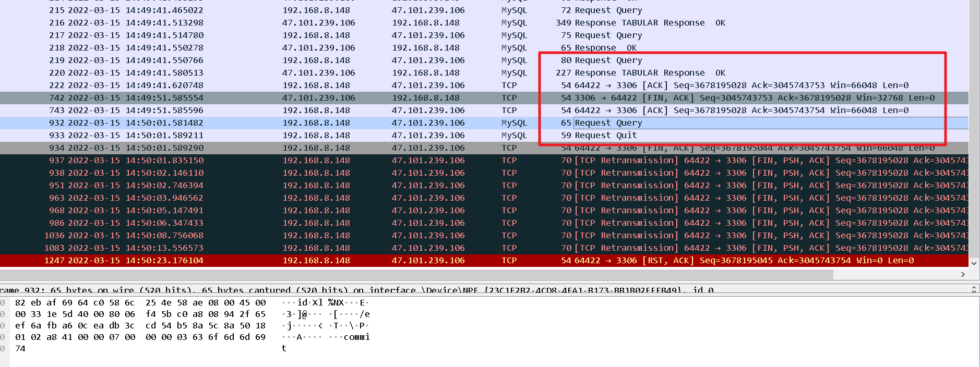Click the horizontal scrollbar right arrow
The width and height of the screenshot is (980, 367).
(963, 274)
